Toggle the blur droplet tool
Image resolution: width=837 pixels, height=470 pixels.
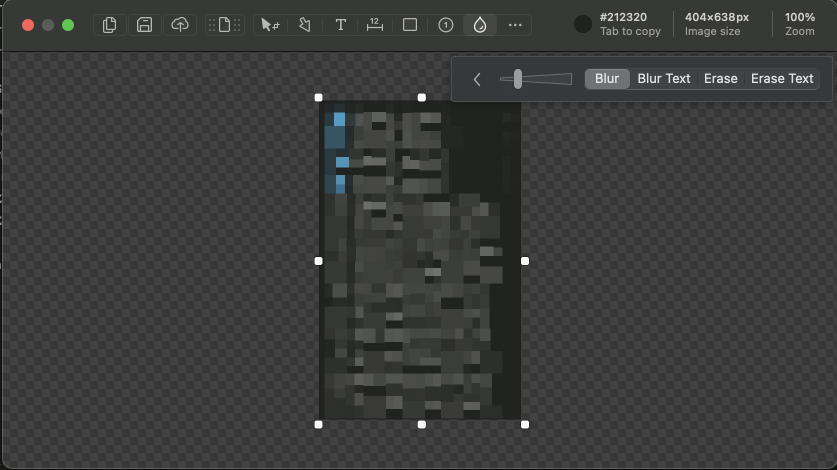pyautogui.click(x=480, y=25)
